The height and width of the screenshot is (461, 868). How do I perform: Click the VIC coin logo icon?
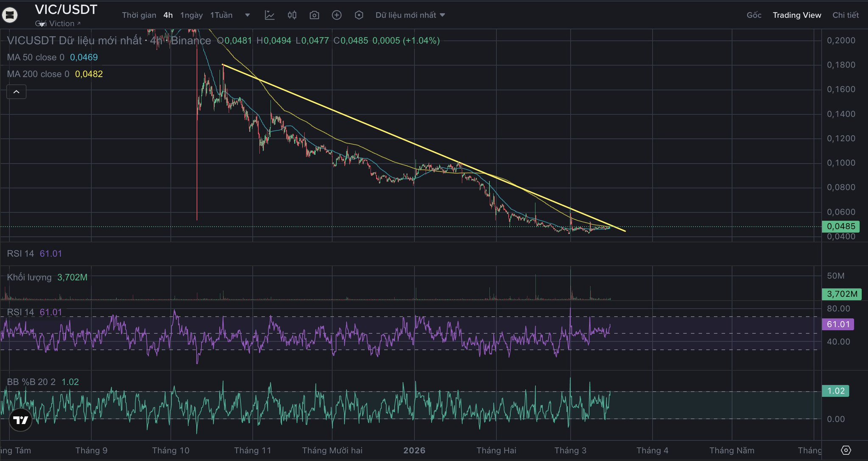(x=10, y=15)
